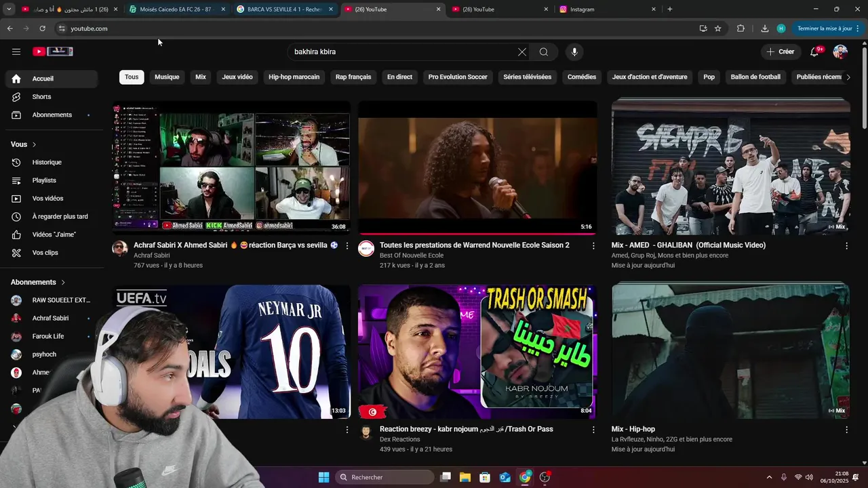Image resolution: width=868 pixels, height=488 pixels.
Task: Switch to the BARCA VS SEVILLE 4 1 tab
Action: tap(285, 9)
